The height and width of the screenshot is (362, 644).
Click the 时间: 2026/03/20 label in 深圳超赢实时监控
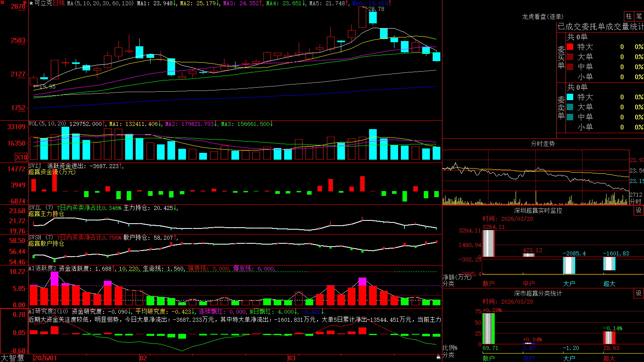pyautogui.click(x=508, y=219)
